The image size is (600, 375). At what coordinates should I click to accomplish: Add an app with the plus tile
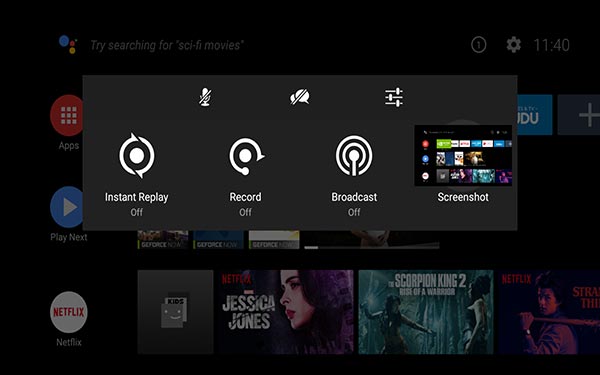tap(579, 115)
